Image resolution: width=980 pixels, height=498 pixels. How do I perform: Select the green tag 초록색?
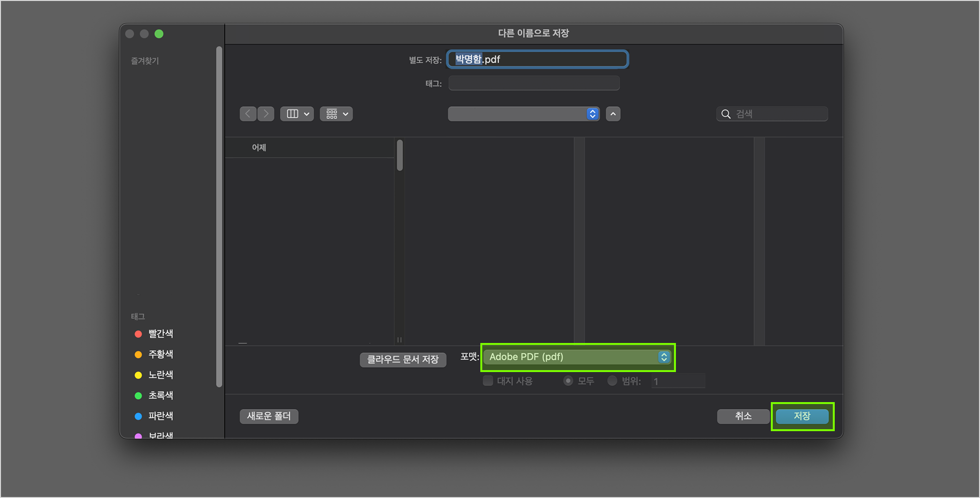(x=160, y=395)
